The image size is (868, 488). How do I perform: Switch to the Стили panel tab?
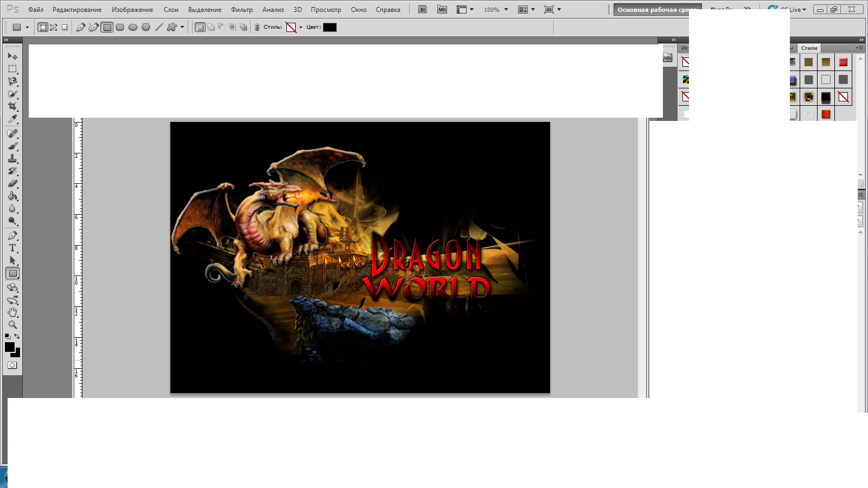(809, 48)
